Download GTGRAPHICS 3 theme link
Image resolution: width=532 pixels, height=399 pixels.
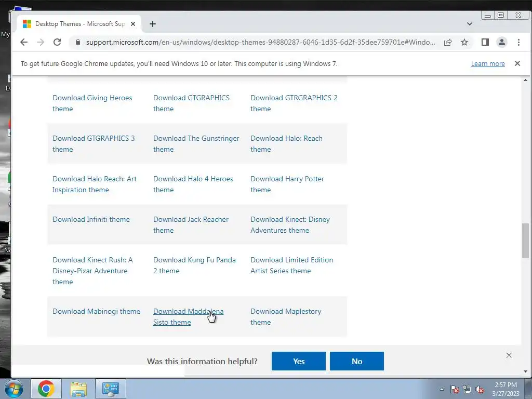click(x=94, y=143)
